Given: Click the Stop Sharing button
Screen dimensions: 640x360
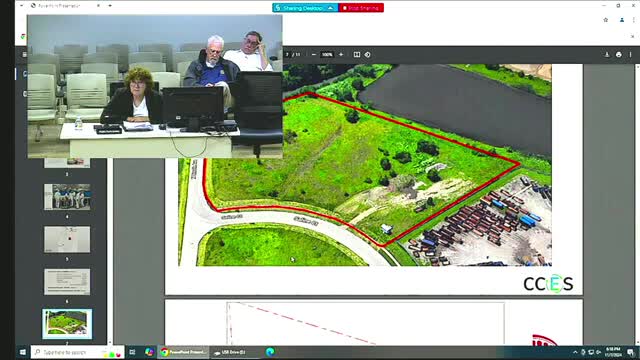Looking at the screenshot, I should click(361, 8).
